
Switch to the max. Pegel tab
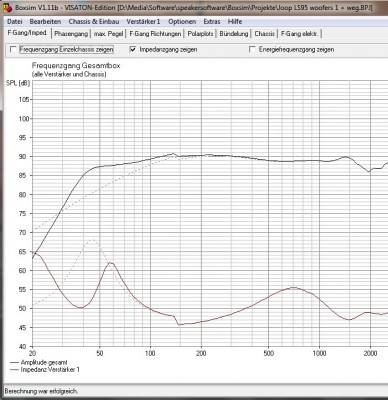click(108, 34)
